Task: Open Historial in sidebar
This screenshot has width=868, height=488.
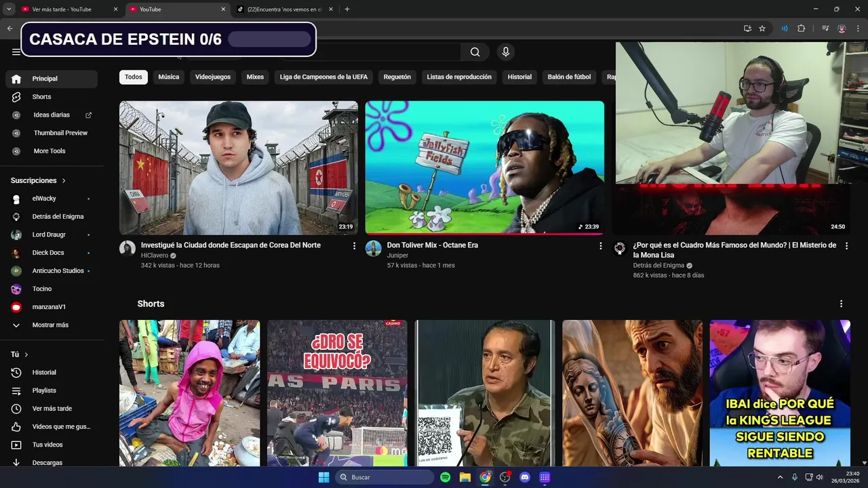Action: [x=52, y=372]
